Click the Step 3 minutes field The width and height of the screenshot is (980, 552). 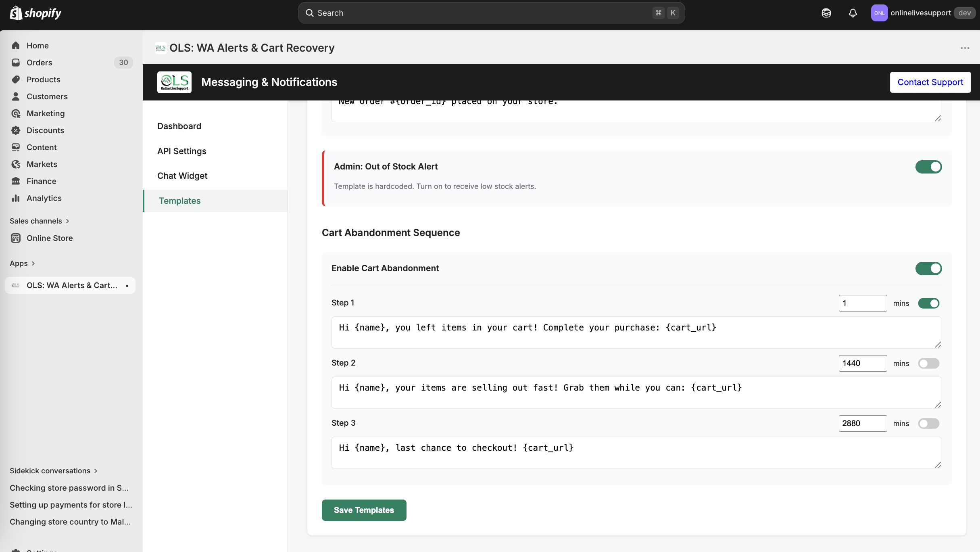coord(863,424)
